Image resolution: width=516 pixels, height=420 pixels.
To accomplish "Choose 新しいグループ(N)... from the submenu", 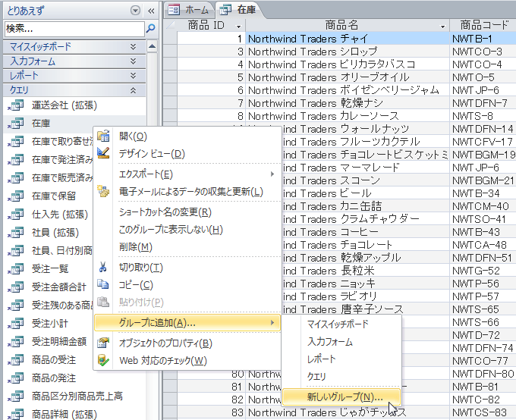I will tap(341, 397).
